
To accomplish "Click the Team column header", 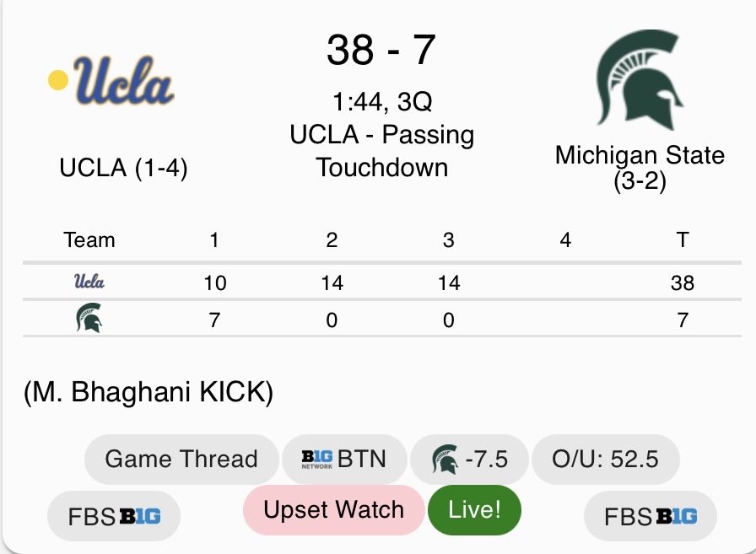I will click(89, 240).
